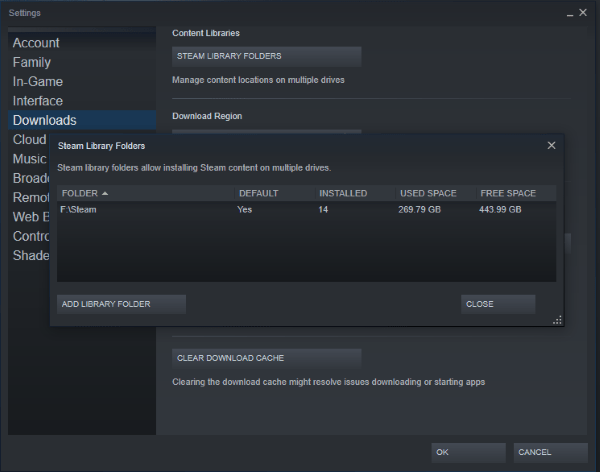Close the Settings window
600x472 pixels.
[583, 13]
